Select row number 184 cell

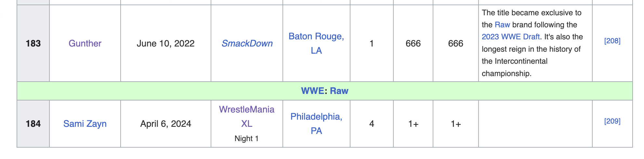[33, 124]
